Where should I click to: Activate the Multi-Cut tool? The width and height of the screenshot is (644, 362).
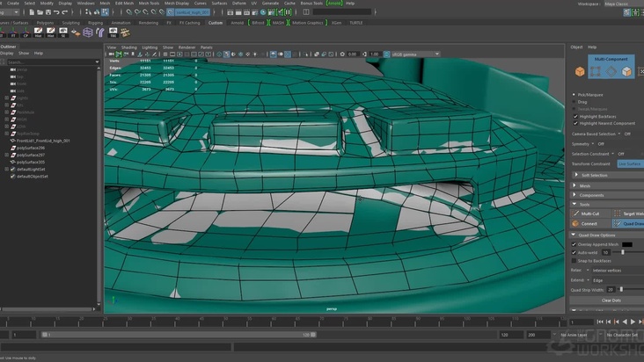[589, 214]
